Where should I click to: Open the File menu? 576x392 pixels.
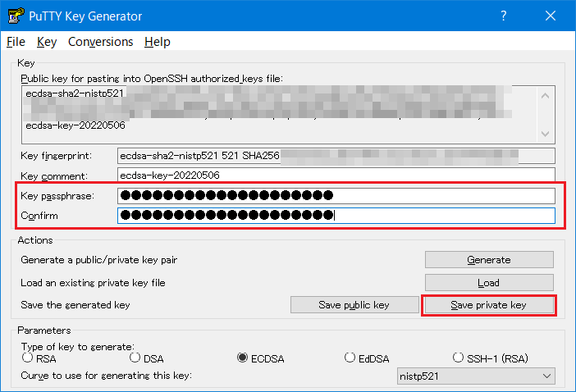[16, 42]
